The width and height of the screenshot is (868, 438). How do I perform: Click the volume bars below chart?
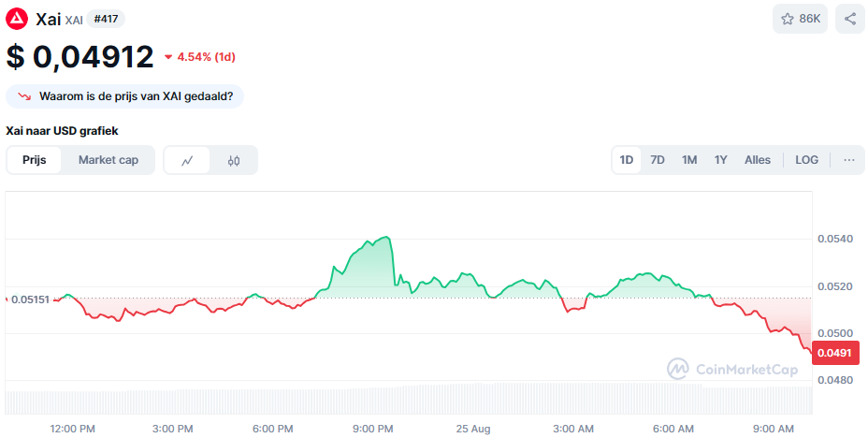409,399
